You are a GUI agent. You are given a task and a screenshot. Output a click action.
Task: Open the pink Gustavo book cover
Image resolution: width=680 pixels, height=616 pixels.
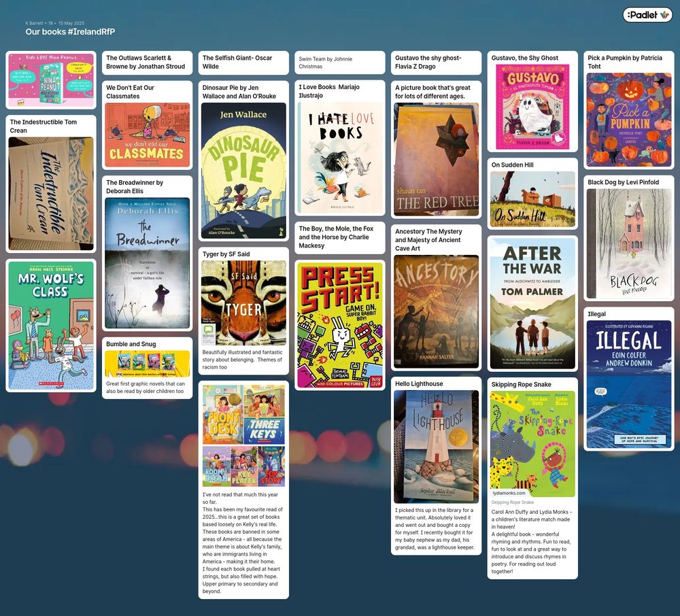(532, 107)
